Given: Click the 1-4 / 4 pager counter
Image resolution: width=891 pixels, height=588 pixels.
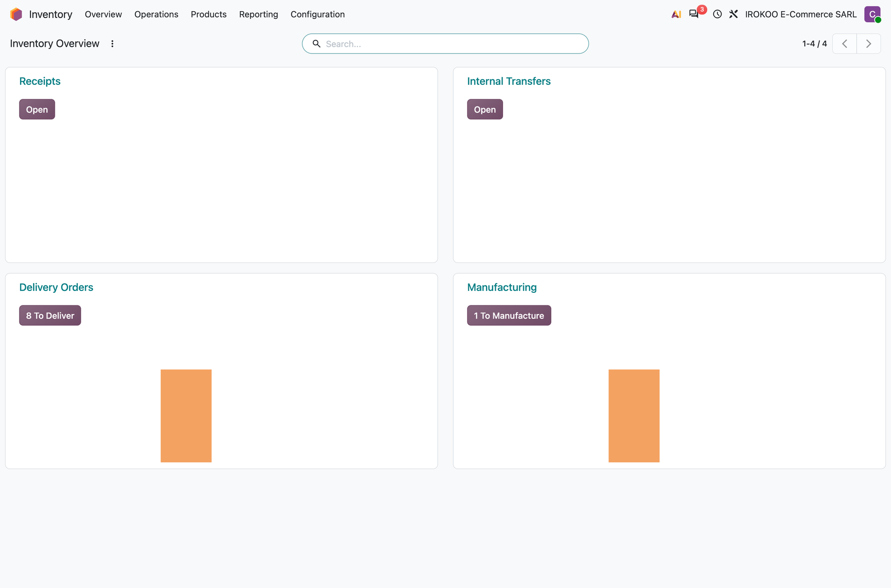Looking at the screenshot, I should [814, 44].
